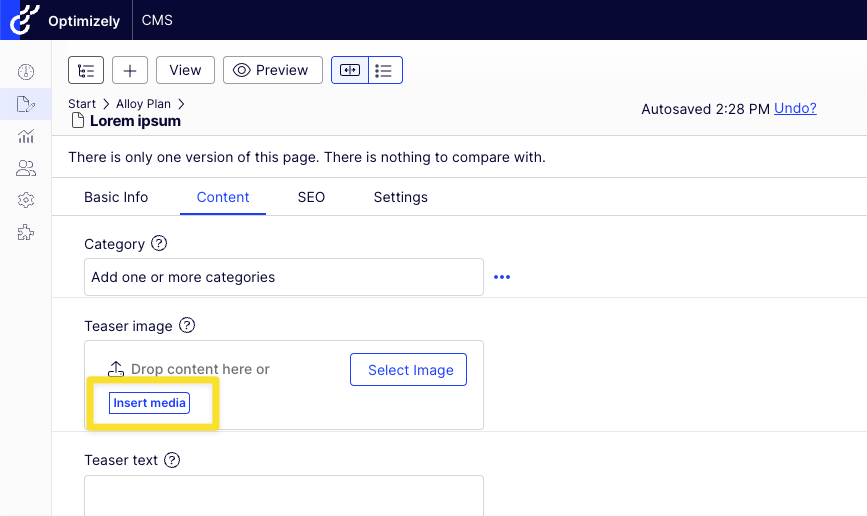The height and width of the screenshot is (516, 867).
Task: Toggle the navigation tree pane button
Action: click(x=86, y=70)
